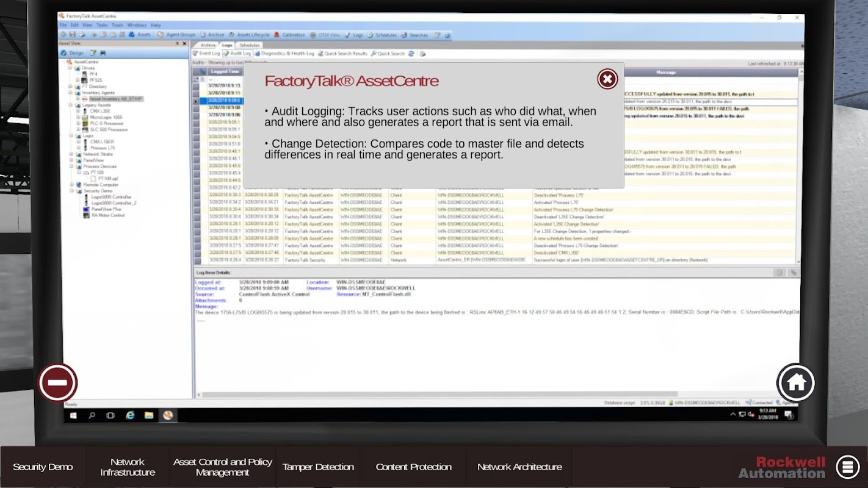Expand the PanelView folder node
Image resolution: width=868 pixels, height=488 pixels.
point(71,160)
